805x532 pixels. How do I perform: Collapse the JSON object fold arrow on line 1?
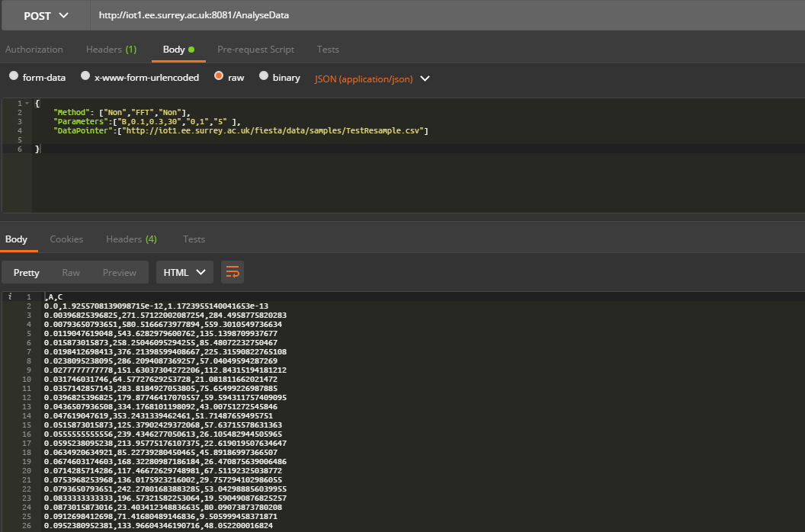27,103
